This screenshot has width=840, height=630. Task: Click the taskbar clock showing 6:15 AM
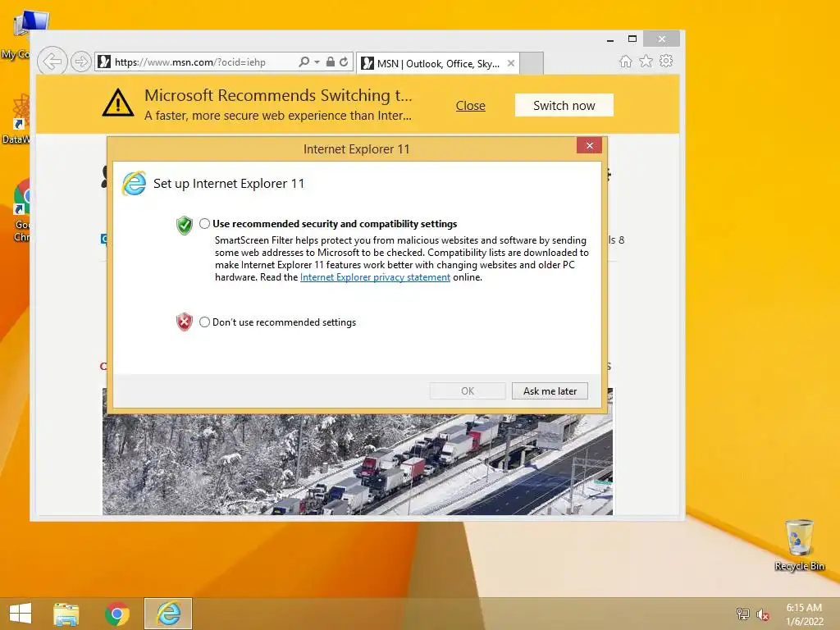(x=804, y=614)
